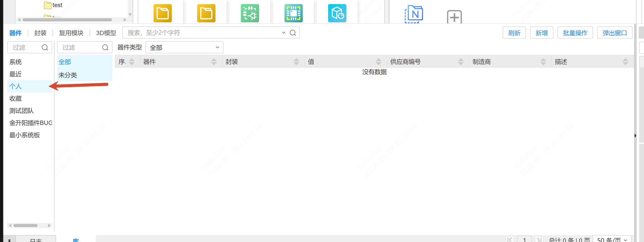Click right arrow of project tree scrollbar

(x=125, y=20)
